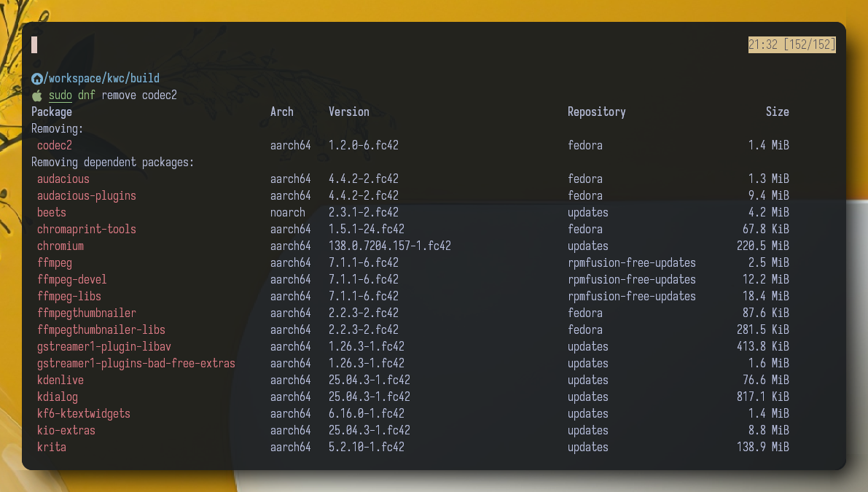The image size is (868, 492).
Task: Click the codec2 package name in red
Action: tap(54, 145)
